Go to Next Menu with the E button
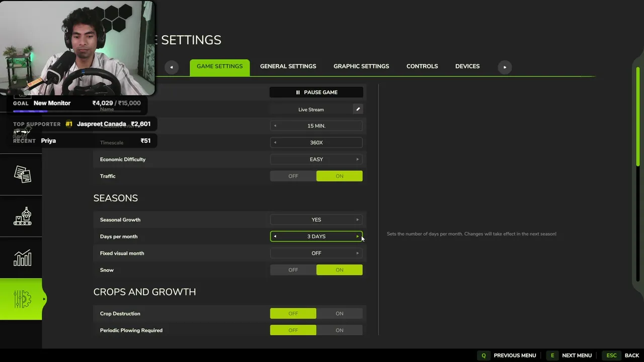 click(x=569, y=355)
